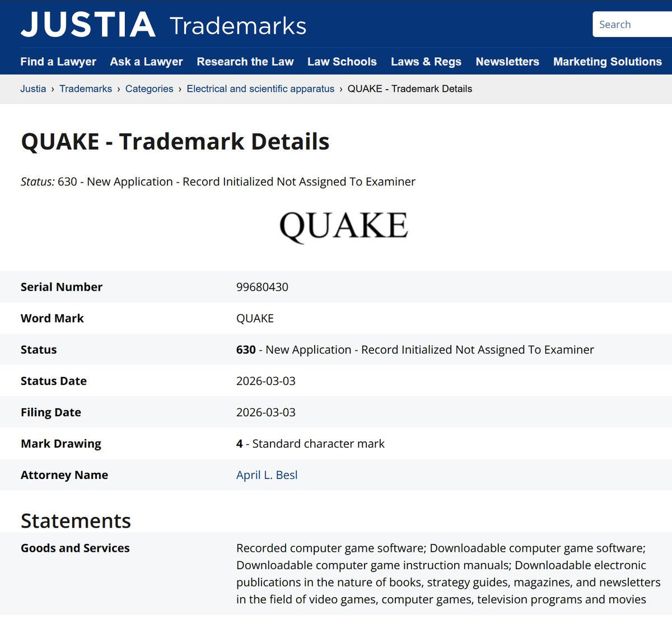Click the Attorney Name label

click(x=64, y=475)
